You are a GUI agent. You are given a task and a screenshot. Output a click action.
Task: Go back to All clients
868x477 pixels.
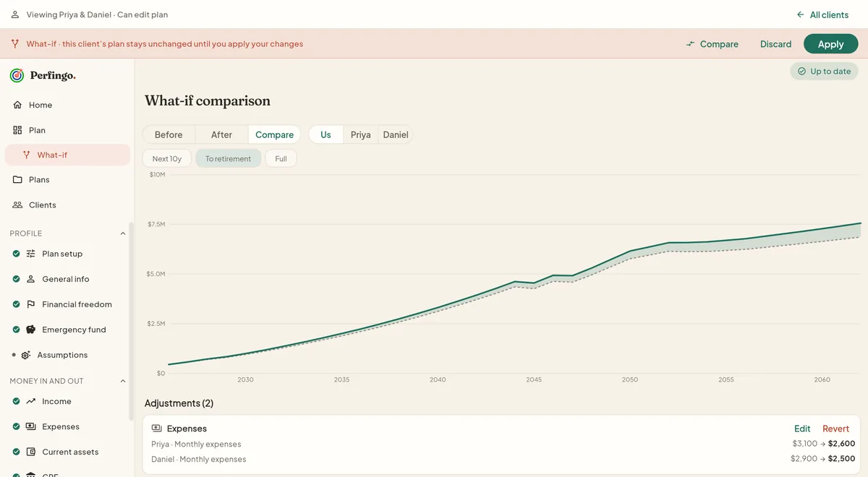[x=822, y=14]
